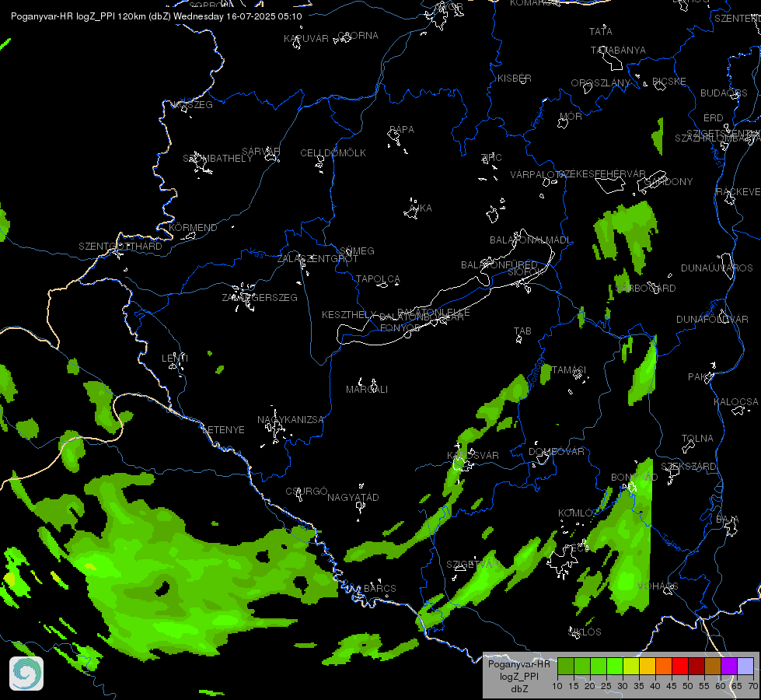Click the SZIGETVÁR city label
Viewport: 761px width, 700px height.
473,565
